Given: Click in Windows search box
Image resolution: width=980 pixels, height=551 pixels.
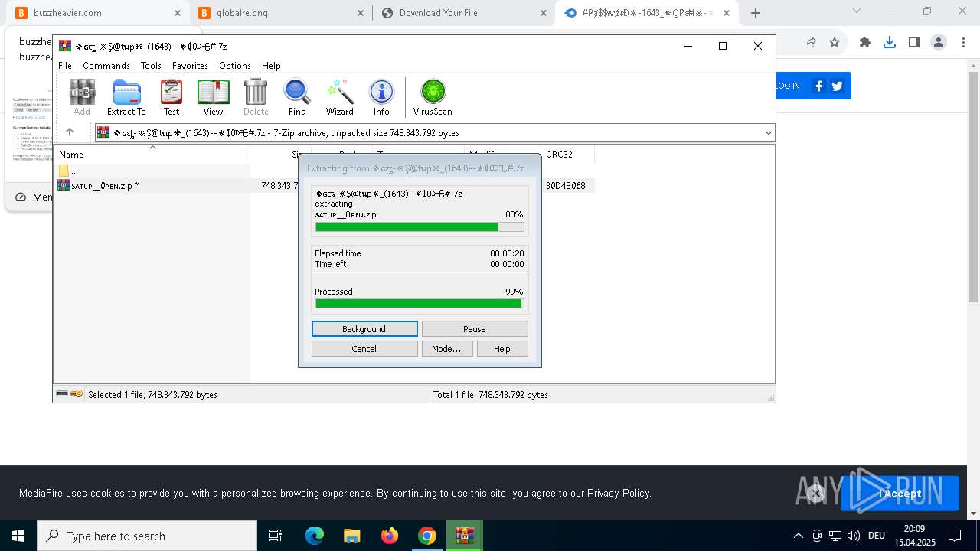Looking at the screenshot, I should [x=147, y=536].
